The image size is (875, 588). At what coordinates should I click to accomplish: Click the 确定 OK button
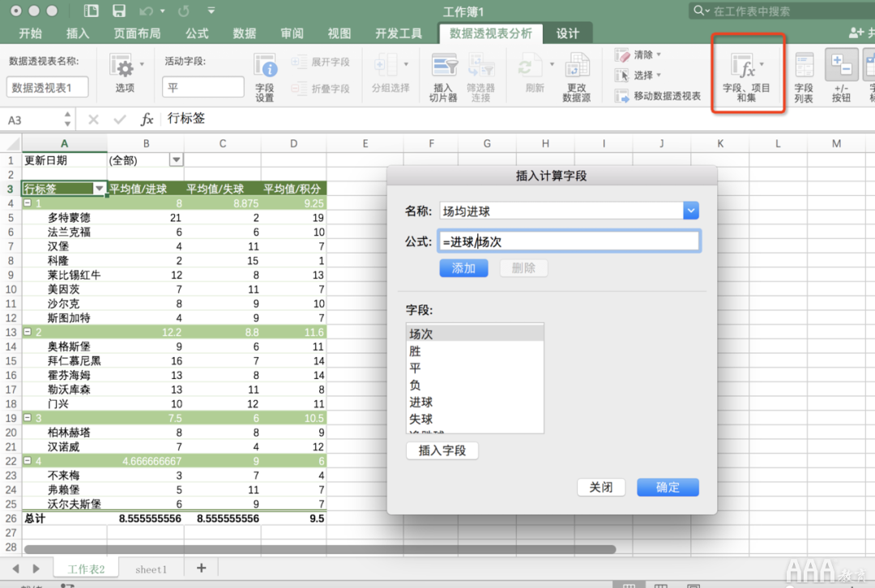(x=668, y=487)
